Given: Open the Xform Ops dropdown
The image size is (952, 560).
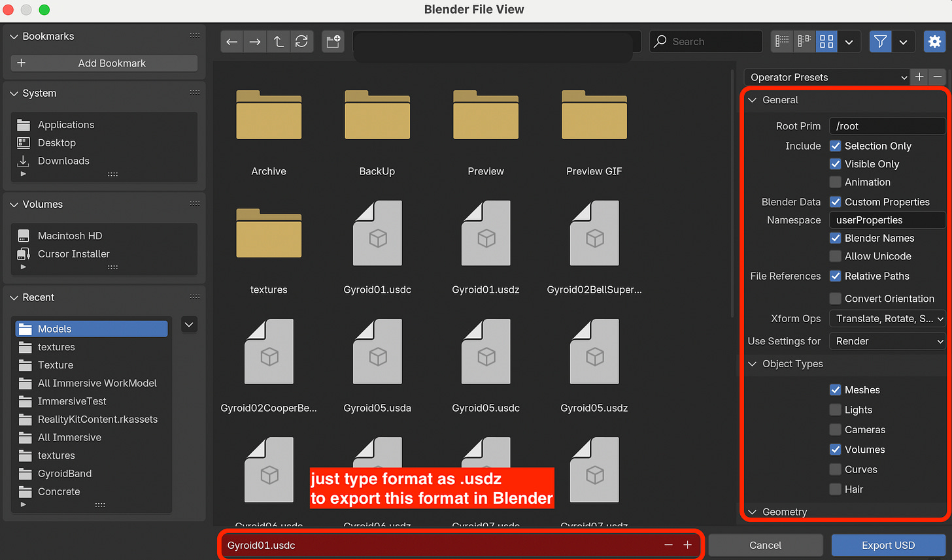Looking at the screenshot, I should point(887,318).
